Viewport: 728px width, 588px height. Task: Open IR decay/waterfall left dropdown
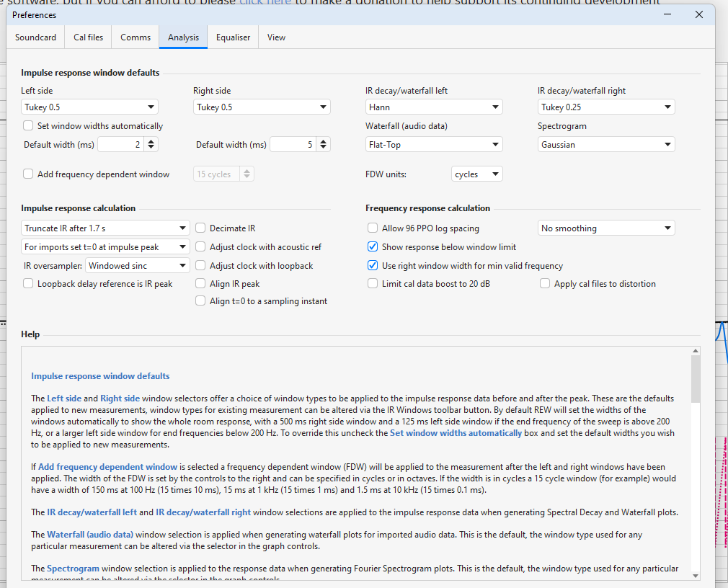point(434,107)
